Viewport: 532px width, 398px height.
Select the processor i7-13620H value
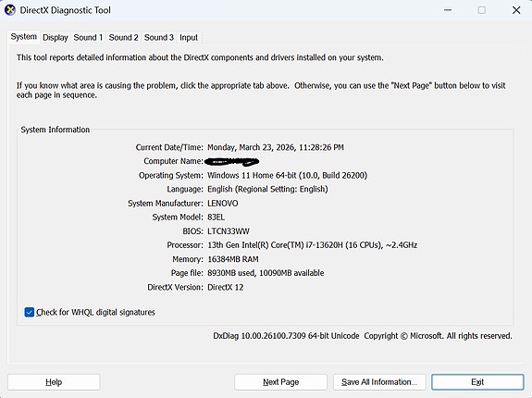point(312,245)
